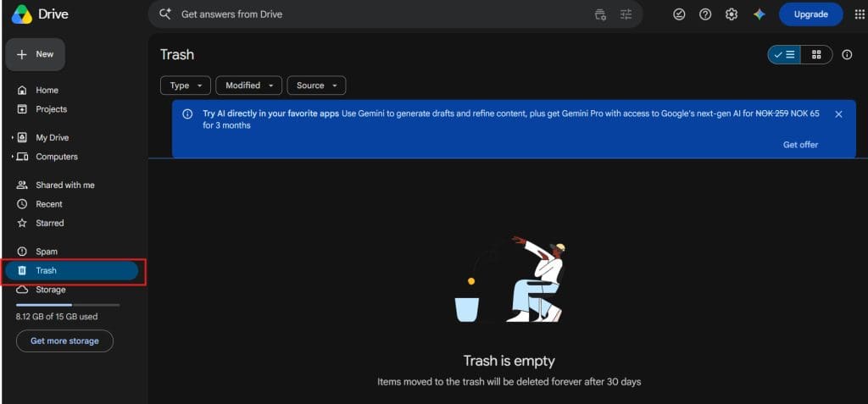The image size is (868, 404).
Task: Click the Trash is empty message
Action: click(509, 362)
